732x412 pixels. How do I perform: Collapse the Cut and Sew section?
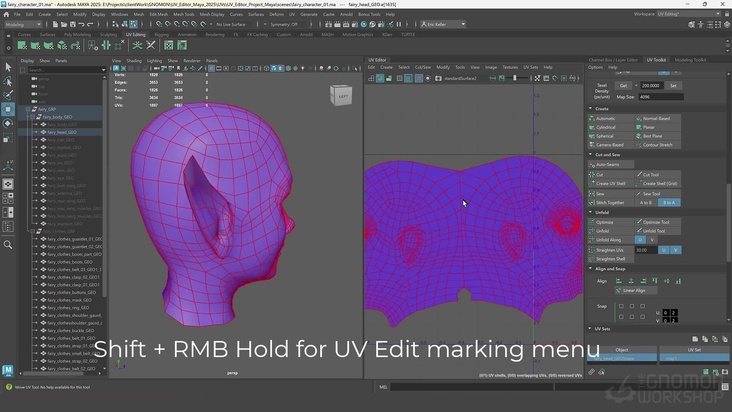click(x=591, y=154)
